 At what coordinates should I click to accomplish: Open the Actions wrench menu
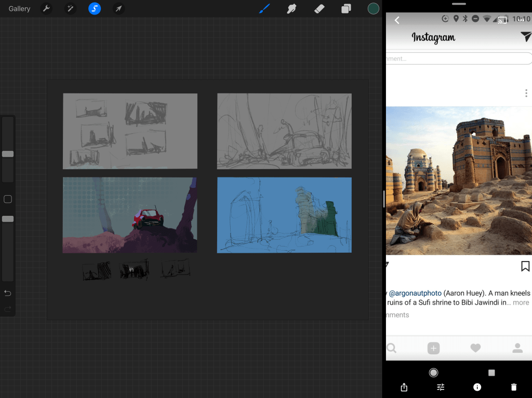[46, 9]
